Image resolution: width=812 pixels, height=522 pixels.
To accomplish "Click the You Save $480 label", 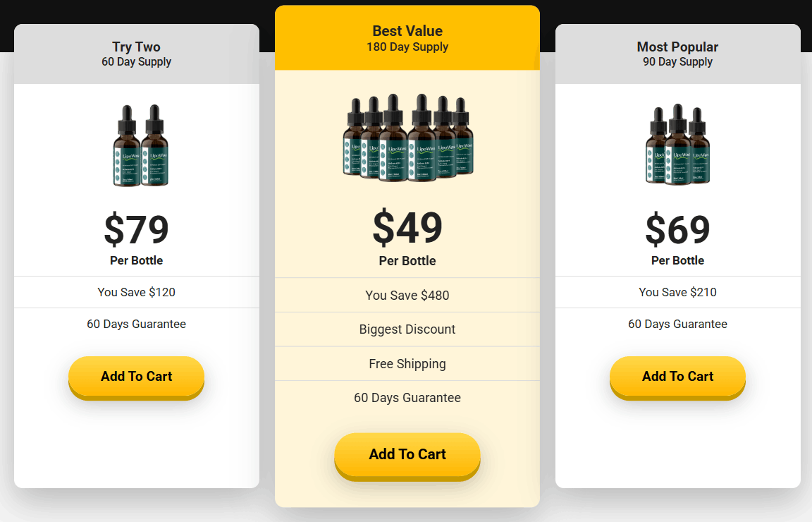I will (x=407, y=295).
